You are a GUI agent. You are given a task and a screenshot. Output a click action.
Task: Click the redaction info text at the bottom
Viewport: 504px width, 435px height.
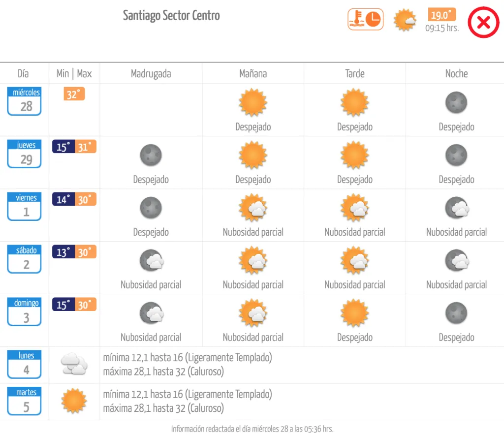tap(252, 429)
